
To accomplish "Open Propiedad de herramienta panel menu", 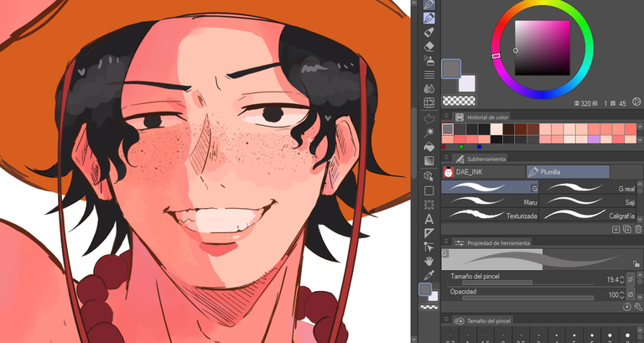I will 446,242.
